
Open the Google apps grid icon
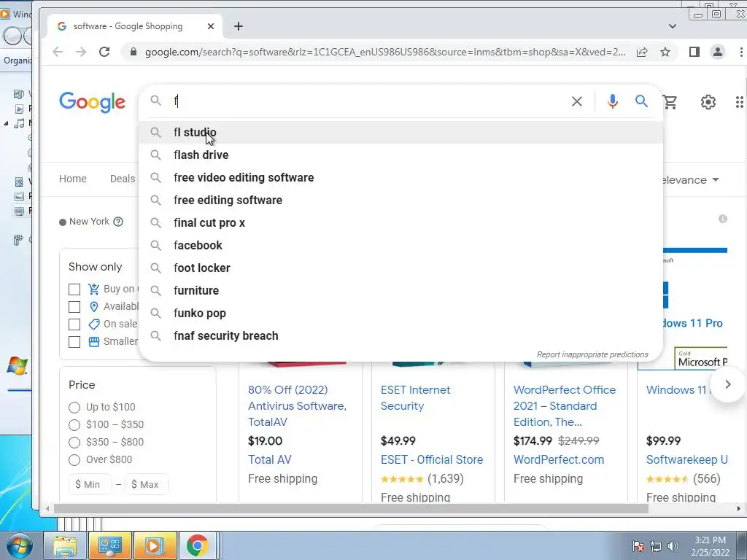tap(740, 102)
